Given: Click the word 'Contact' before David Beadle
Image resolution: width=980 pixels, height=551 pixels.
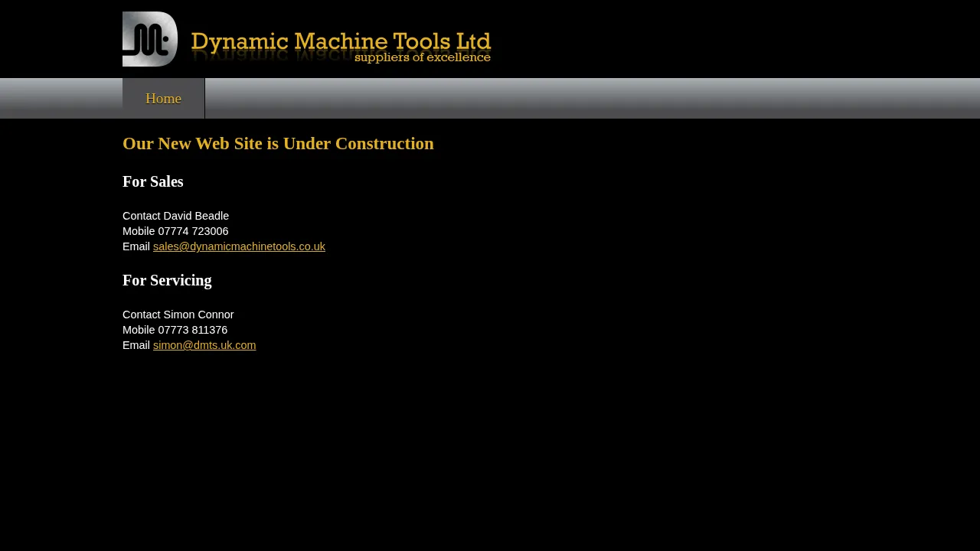Looking at the screenshot, I should [142, 216].
